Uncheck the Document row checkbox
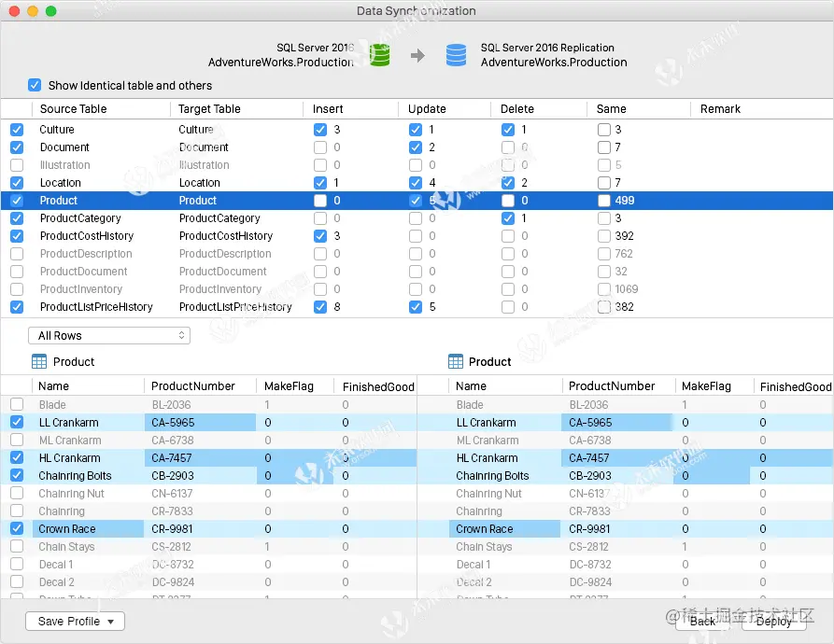Image resolution: width=834 pixels, height=644 pixels. click(x=17, y=147)
